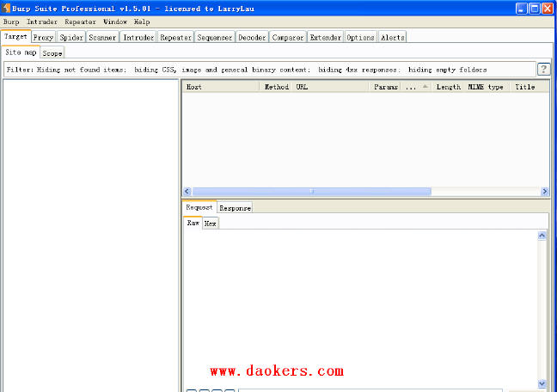Sort by the URL column header
This screenshot has width=557, height=392.
pyautogui.click(x=331, y=87)
